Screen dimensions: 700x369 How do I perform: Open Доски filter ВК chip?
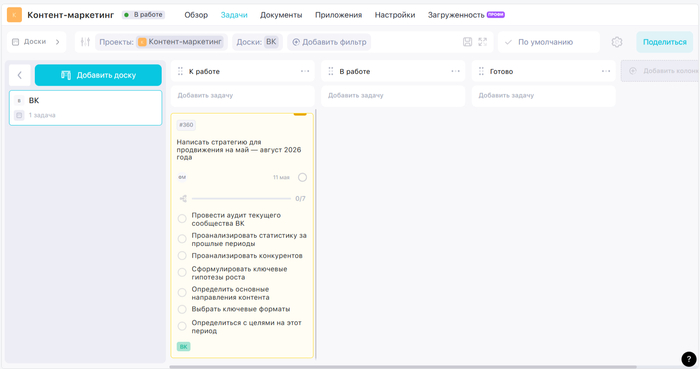pos(271,42)
